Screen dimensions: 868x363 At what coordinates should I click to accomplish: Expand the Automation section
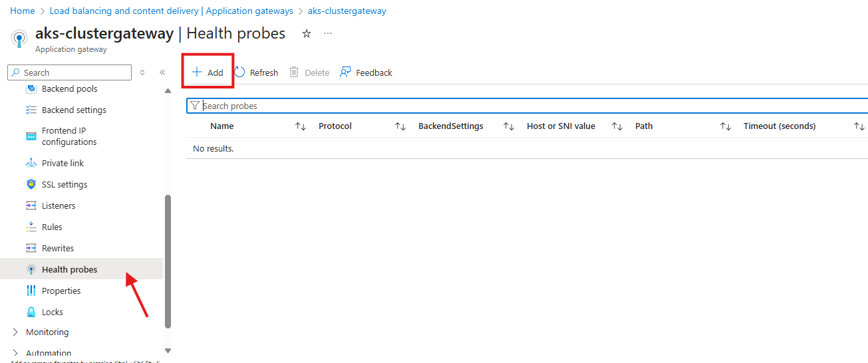tap(16, 353)
